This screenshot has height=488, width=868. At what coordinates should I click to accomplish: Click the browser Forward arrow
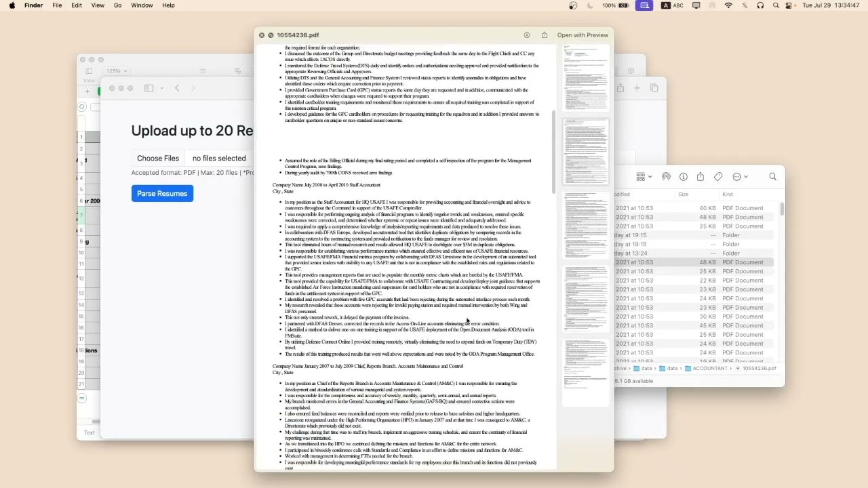coord(193,88)
